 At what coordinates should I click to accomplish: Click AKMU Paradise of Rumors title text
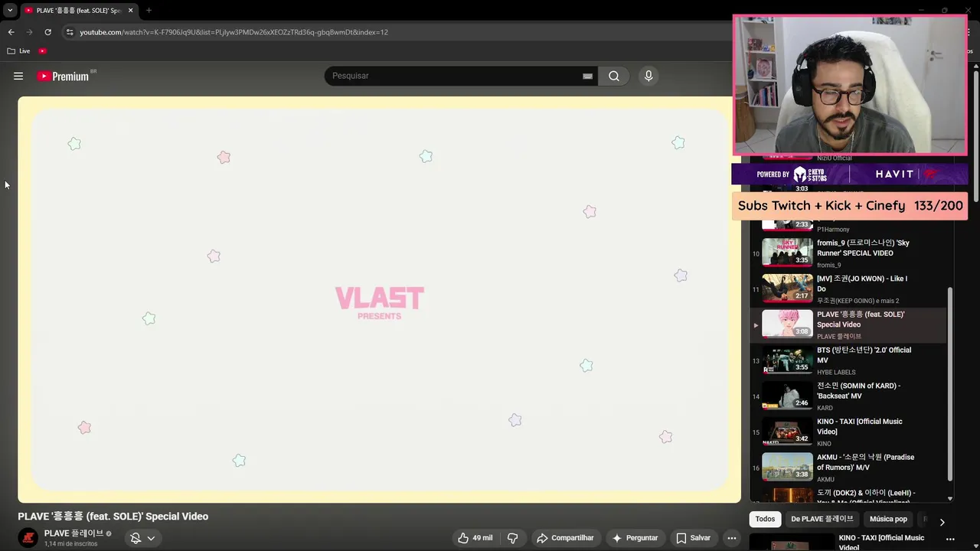(x=865, y=462)
